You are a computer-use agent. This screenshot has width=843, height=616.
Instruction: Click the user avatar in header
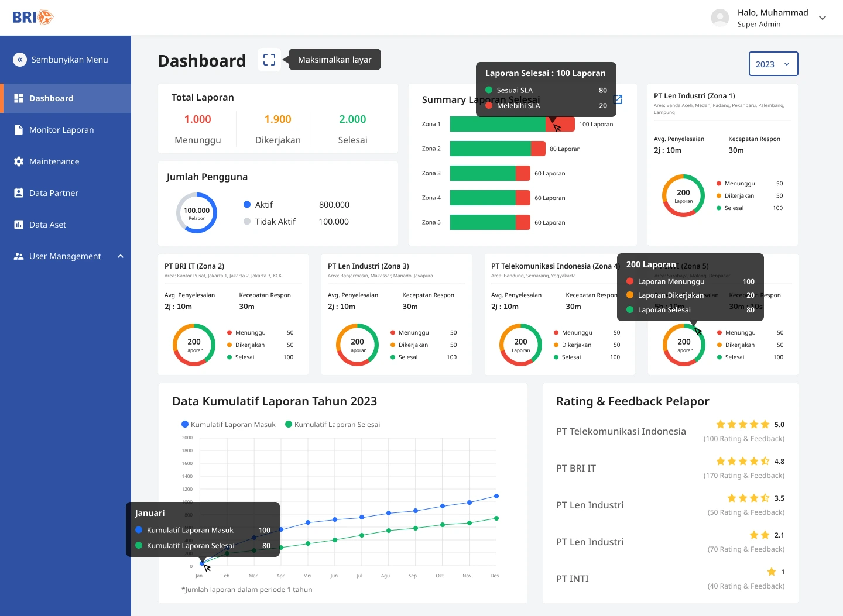(719, 18)
